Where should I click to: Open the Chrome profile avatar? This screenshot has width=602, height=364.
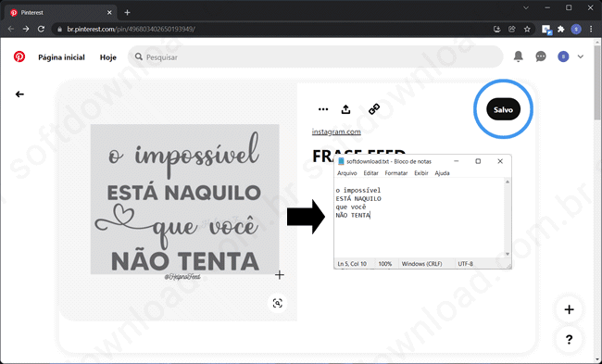[x=576, y=29]
